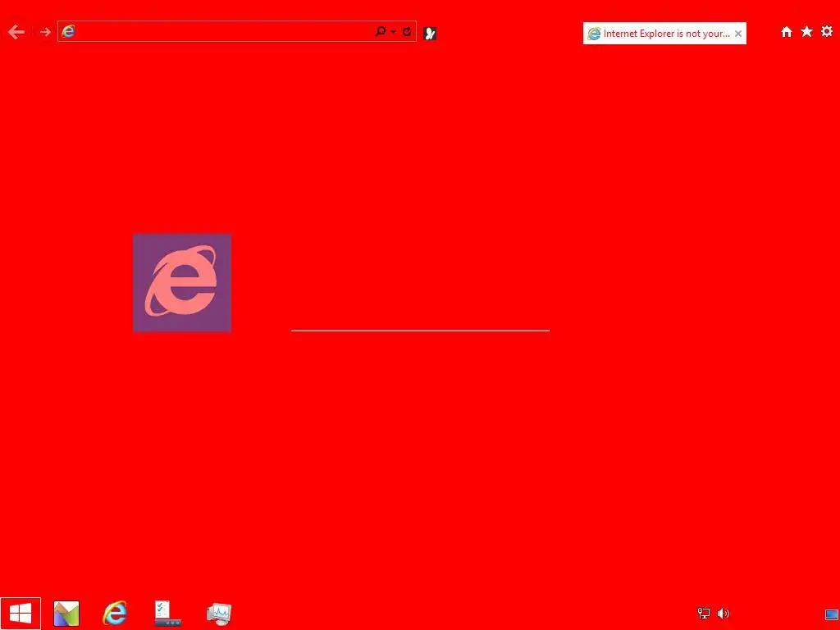Go back with the Back arrow button

click(x=16, y=32)
